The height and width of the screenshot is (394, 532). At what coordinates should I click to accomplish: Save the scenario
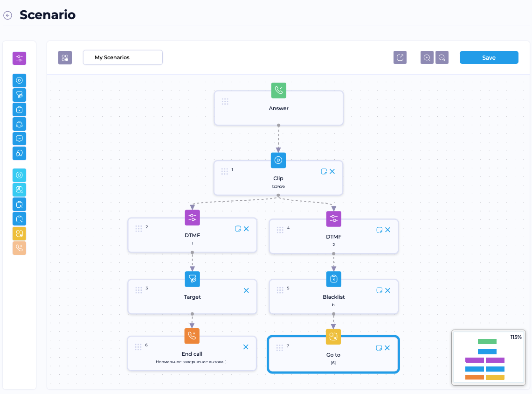click(x=489, y=57)
